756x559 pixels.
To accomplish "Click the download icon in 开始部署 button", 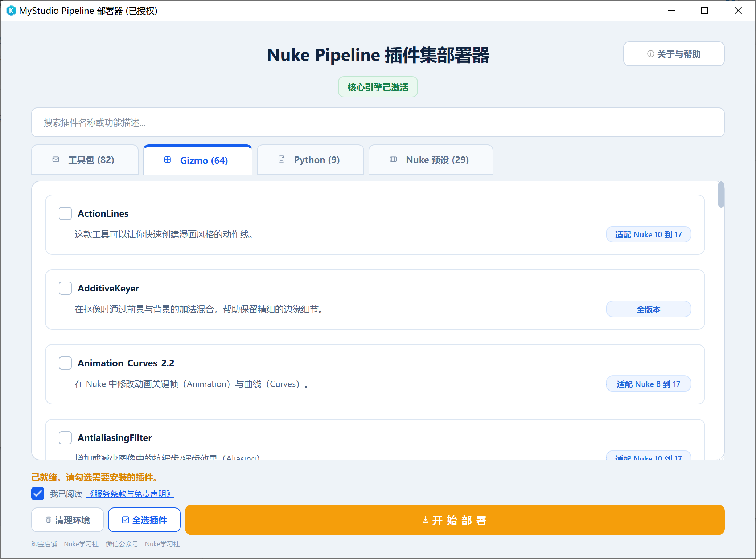I will point(426,520).
